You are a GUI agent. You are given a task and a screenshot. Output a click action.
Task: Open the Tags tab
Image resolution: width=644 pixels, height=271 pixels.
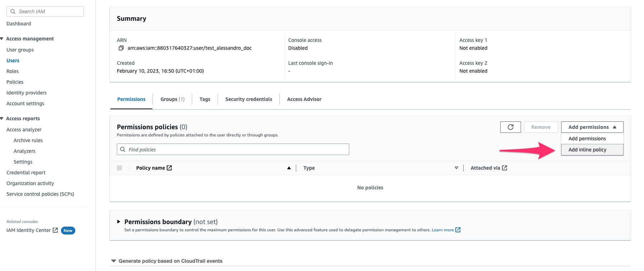[205, 99]
